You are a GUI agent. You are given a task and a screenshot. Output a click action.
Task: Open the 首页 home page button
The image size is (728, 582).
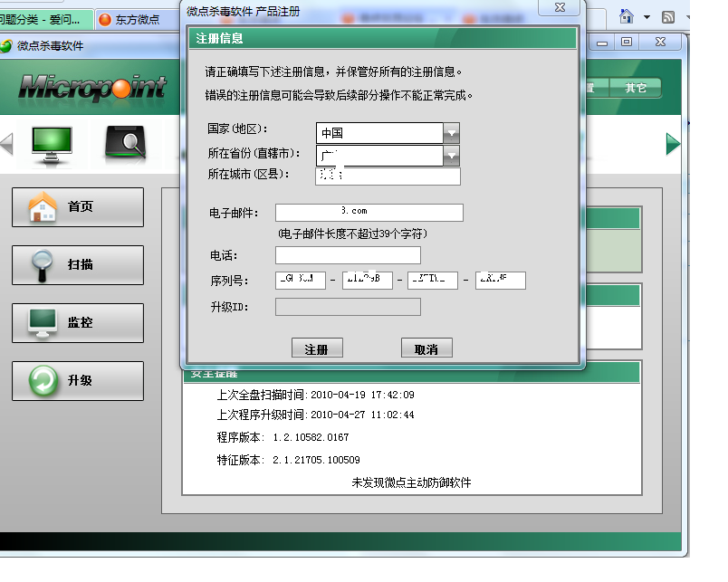78,207
